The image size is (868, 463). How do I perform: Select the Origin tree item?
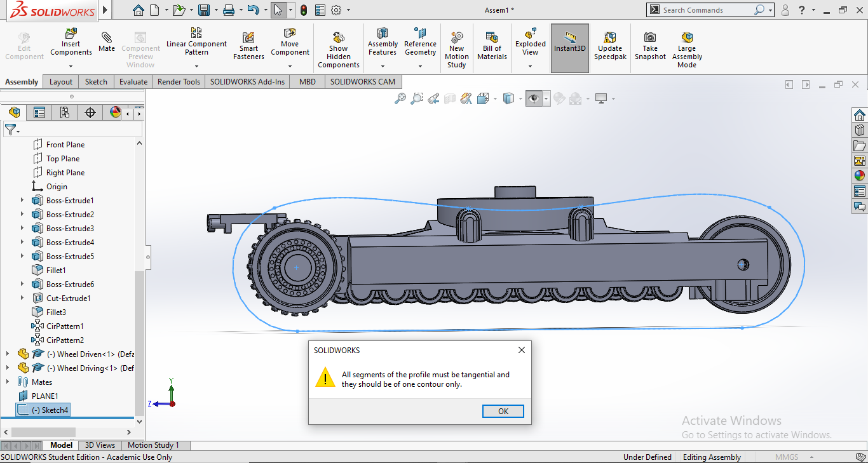50,186
